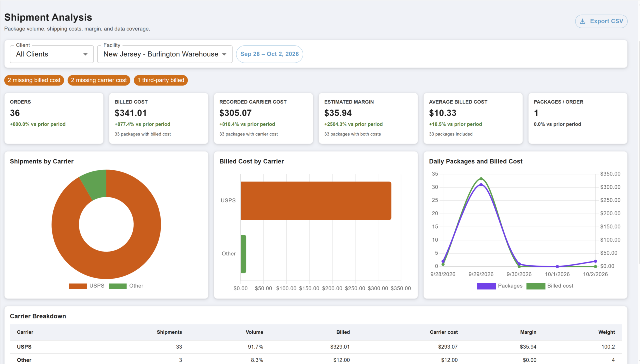640x364 pixels.
Task: Click the Export CSV download icon
Action: (x=582, y=21)
